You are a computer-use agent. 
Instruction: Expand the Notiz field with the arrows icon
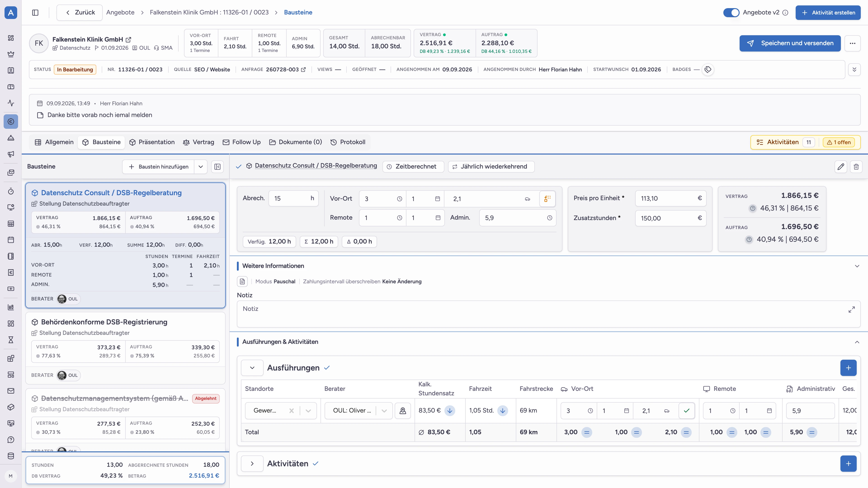pyautogui.click(x=851, y=309)
